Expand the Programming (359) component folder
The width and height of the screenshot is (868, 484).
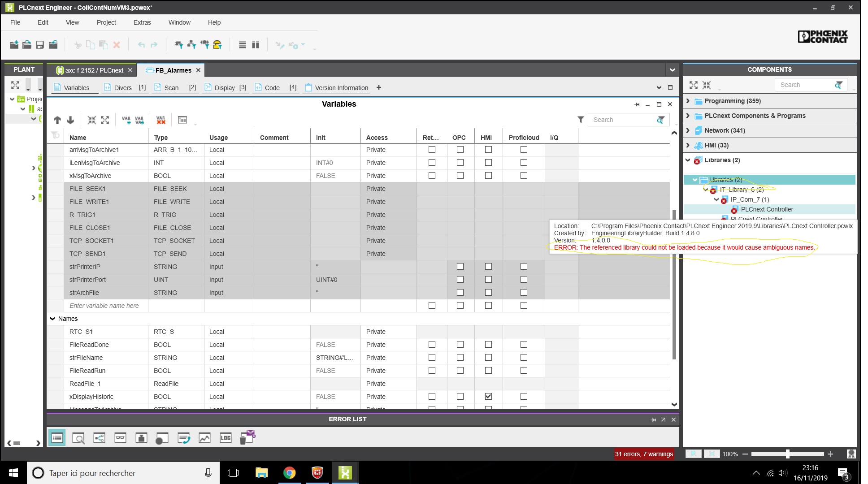[x=688, y=101]
